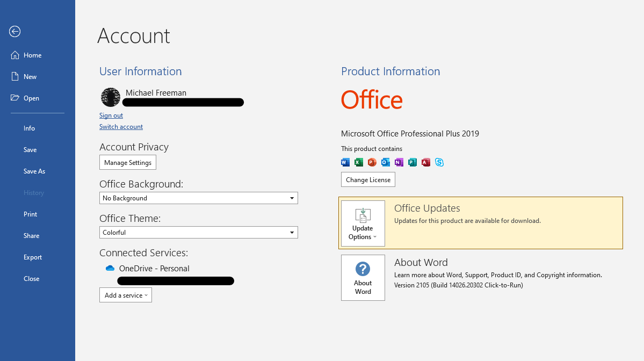The height and width of the screenshot is (361, 644).
Task: Select Print in the sidebar
Action: coord(31,214)
